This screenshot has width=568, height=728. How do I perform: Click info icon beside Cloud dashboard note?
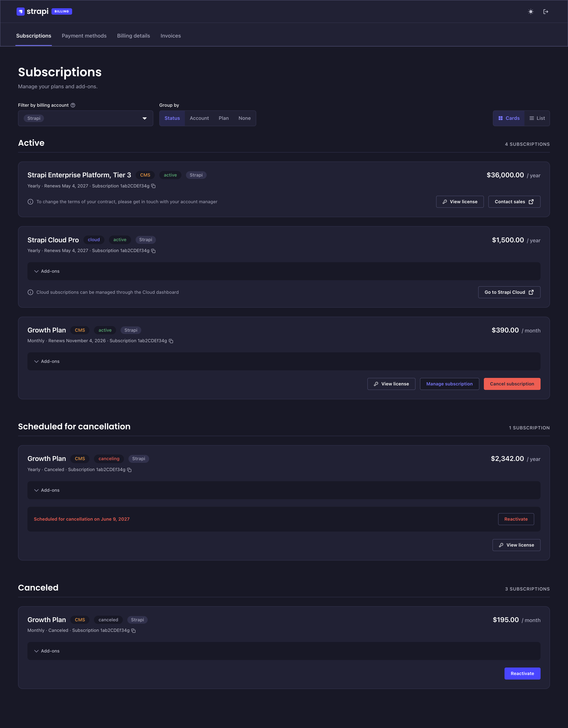[30, 292]
